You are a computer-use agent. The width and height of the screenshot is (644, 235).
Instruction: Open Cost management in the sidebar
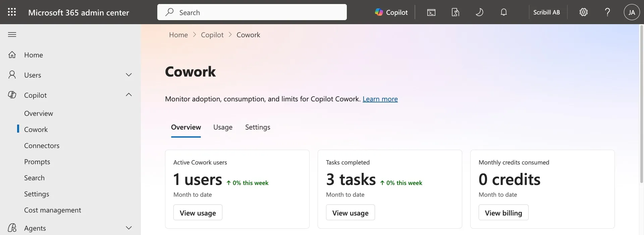53,210
